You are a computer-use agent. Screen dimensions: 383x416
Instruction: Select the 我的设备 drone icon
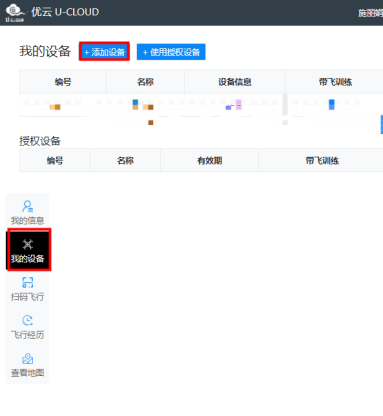pos(28,244)
